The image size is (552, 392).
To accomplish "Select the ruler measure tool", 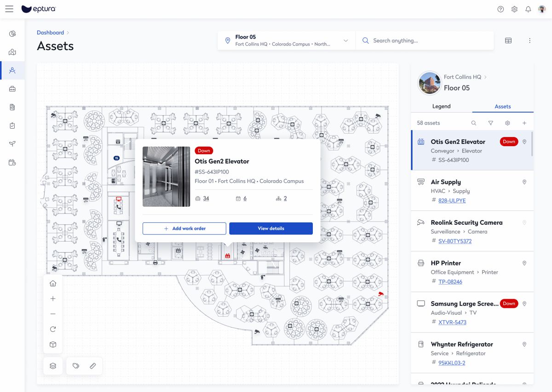I will pyautogui.click(x=92, y=366).
